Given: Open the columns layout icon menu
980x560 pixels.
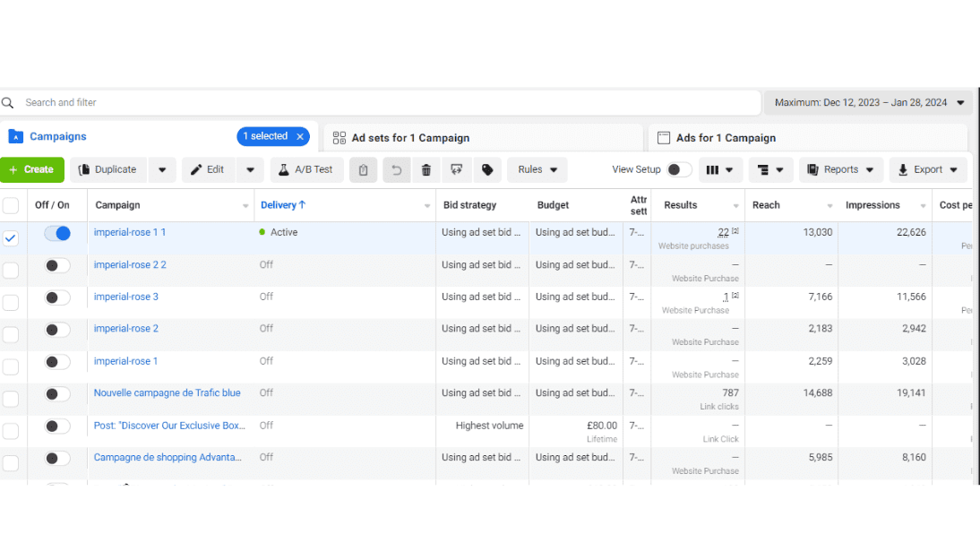Looking at the screenshot, I should pos(720,170).
